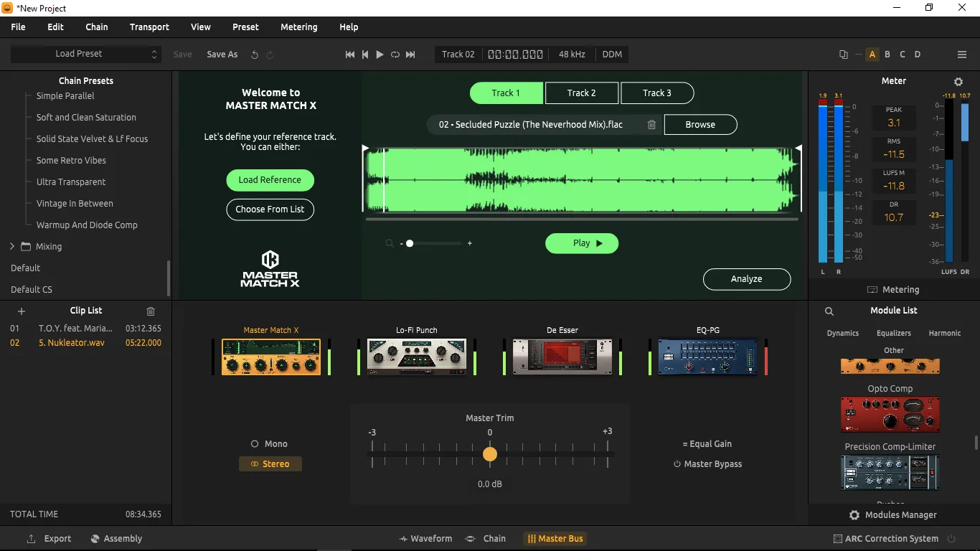
Task: Select the Mono radio option
Action: [x=270, y=444]
